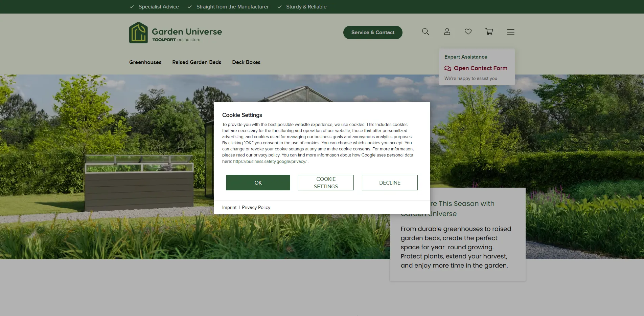Open the shopping cart icon
The width and height of the screenshot is (644, 316).
pyautogui.click(x=489, y=32)
